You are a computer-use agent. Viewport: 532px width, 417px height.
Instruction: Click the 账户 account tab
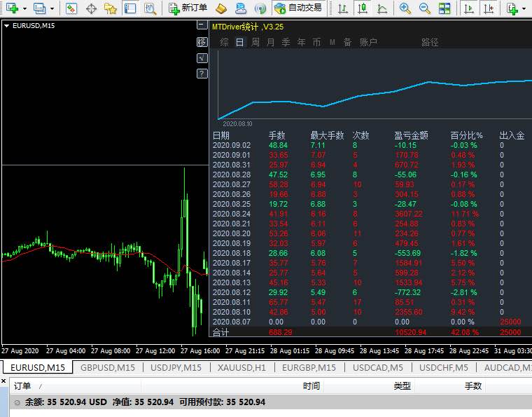pyautogui.click(x=368, y=42)
